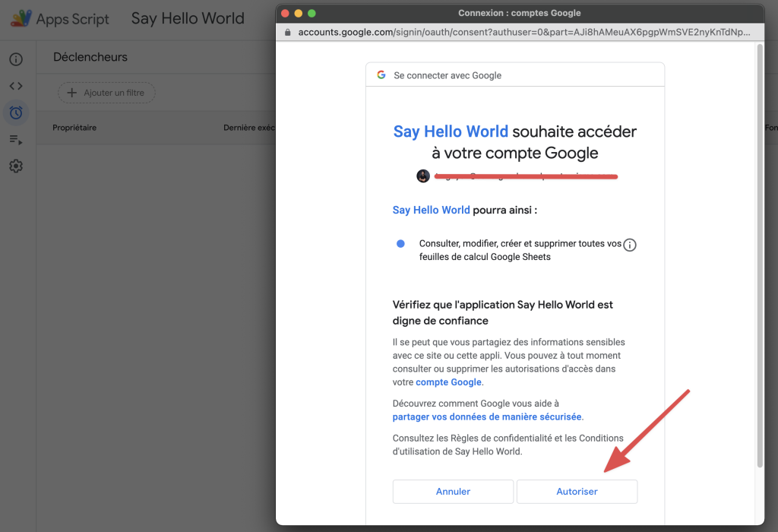Open Project Settings gear icon
Screen dimensions: 778x532
click(x=16, y=166)
